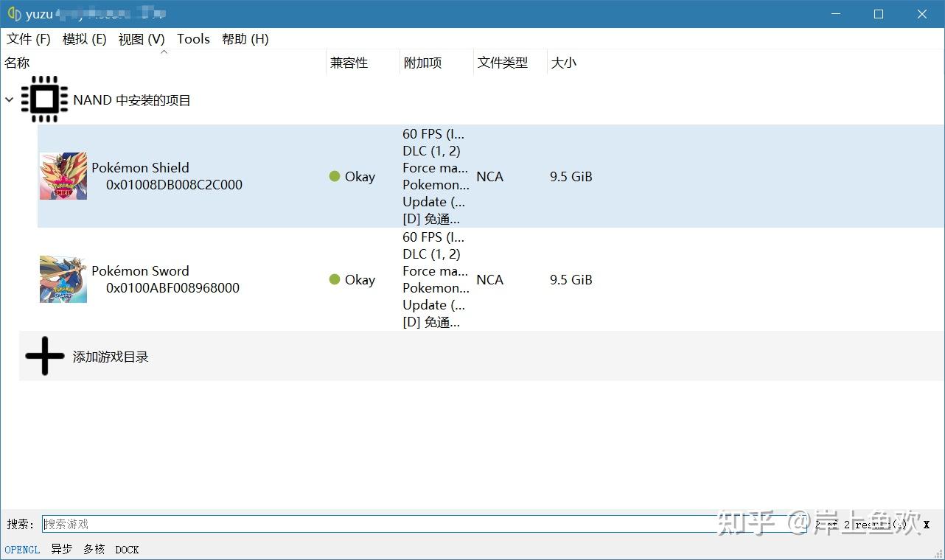Click the NAND 中安装的项目 group label
The image size is (945, 560).
coord(132,100)
